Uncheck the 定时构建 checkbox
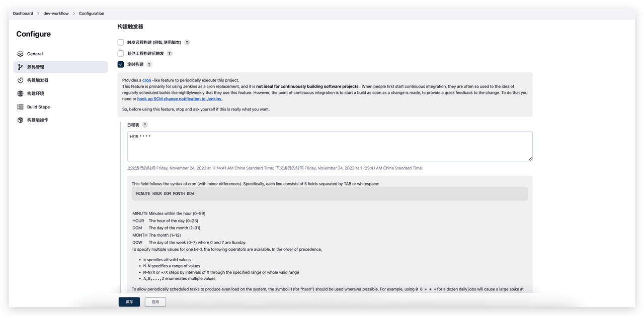The height and width of the screenshot is (316, 644). point(121,64)
